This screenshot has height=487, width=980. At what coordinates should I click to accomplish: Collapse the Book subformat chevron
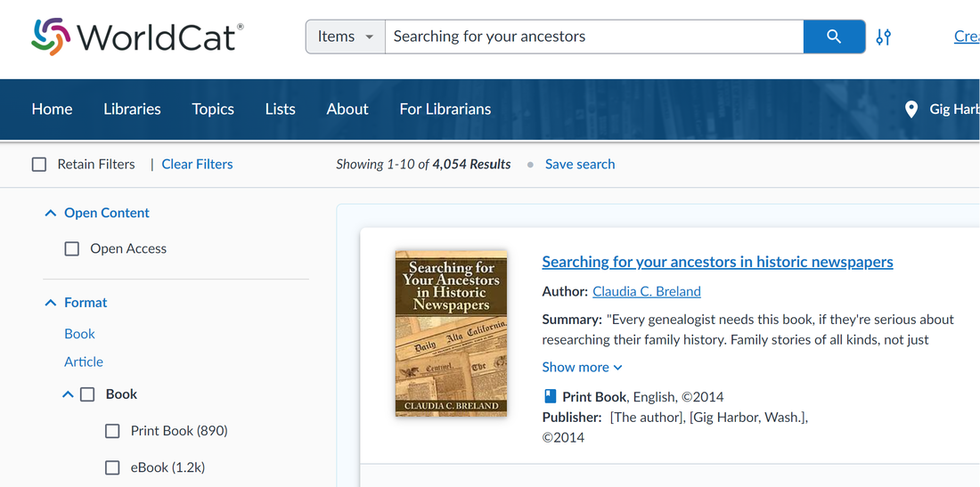click(x=68, y=394)
